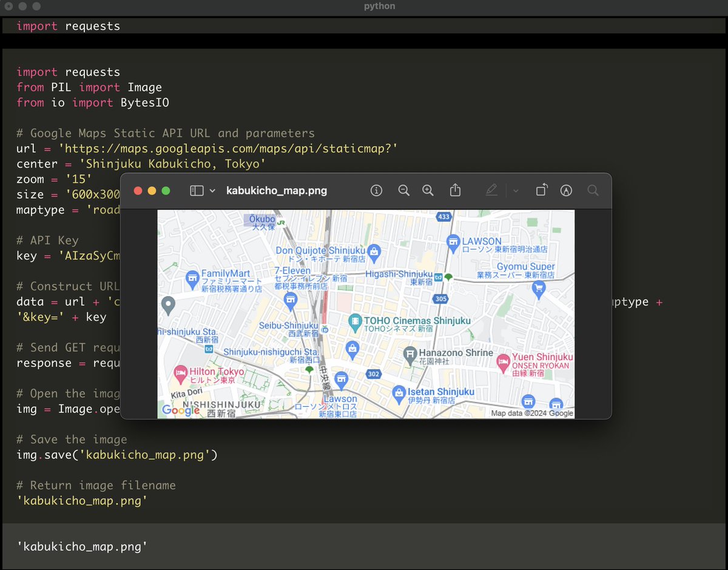Expand the highlight options dropdown arrow

[516, 191]
